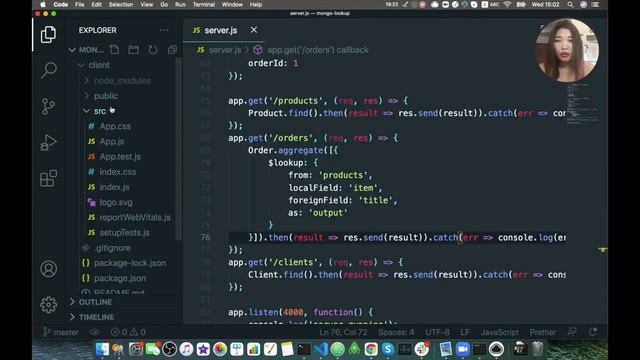Viewport: 640px width, 360px height.
Task: Change encoding via UTF-8 status item
Action: (437, 332)
